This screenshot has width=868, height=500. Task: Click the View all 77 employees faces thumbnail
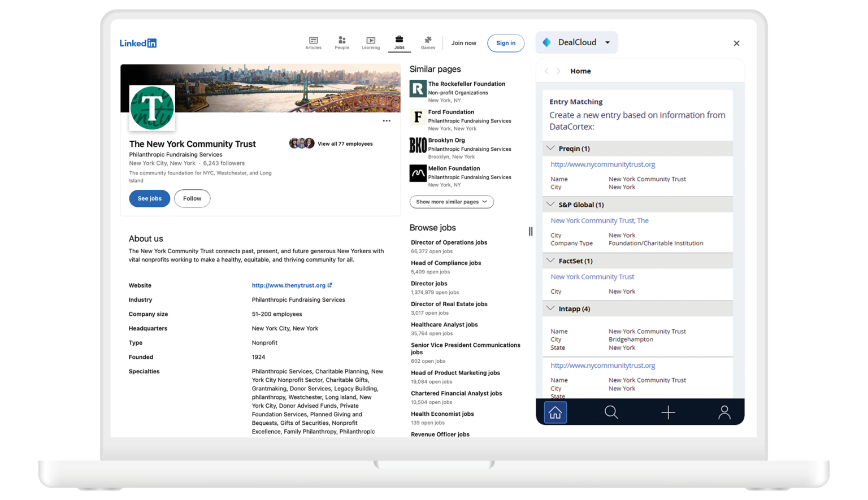coord(301,143)
